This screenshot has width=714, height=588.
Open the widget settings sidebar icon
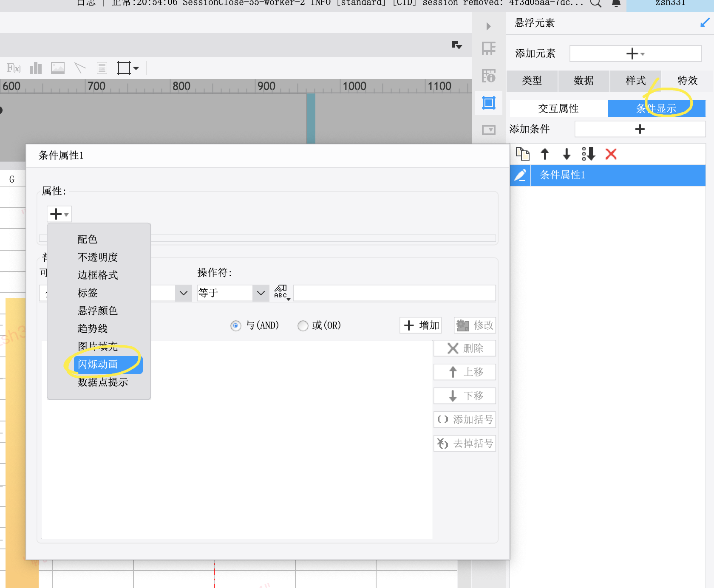click(x=489, y=130)
